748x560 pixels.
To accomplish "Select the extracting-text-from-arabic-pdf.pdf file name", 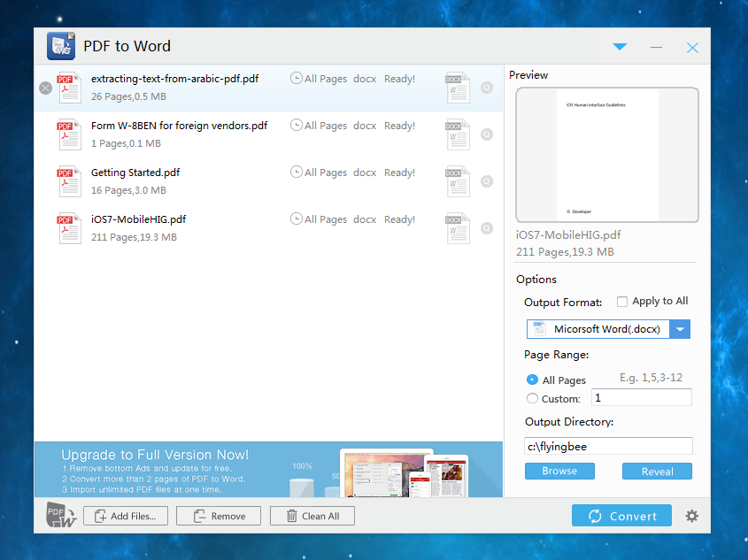I will pos(174,79).
